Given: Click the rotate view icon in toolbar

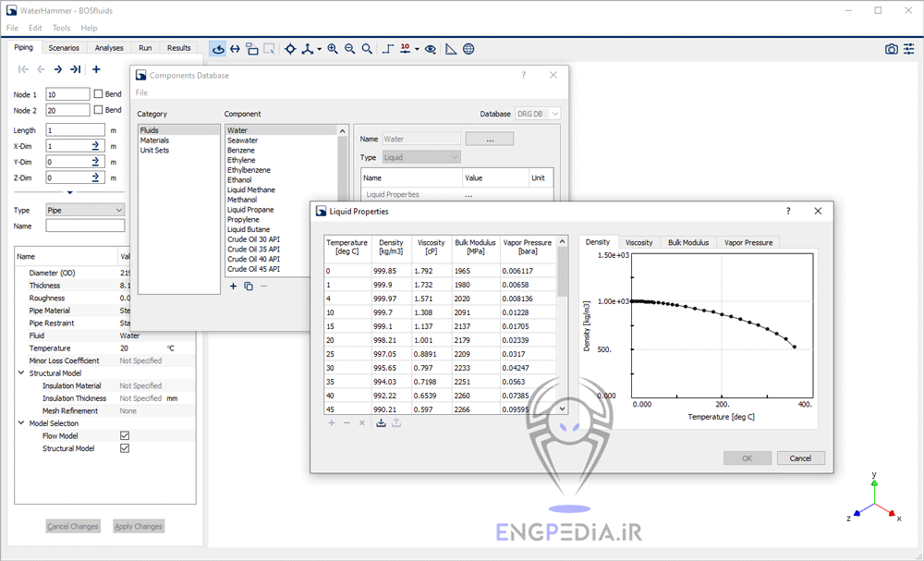Looking at the screenshot, I should [x=217, y=49].
